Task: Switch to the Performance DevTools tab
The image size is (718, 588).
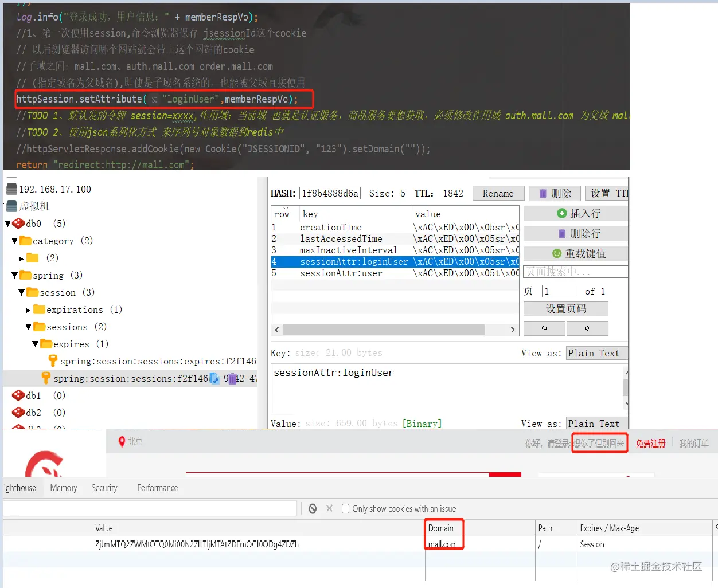Action: [157, 488]
